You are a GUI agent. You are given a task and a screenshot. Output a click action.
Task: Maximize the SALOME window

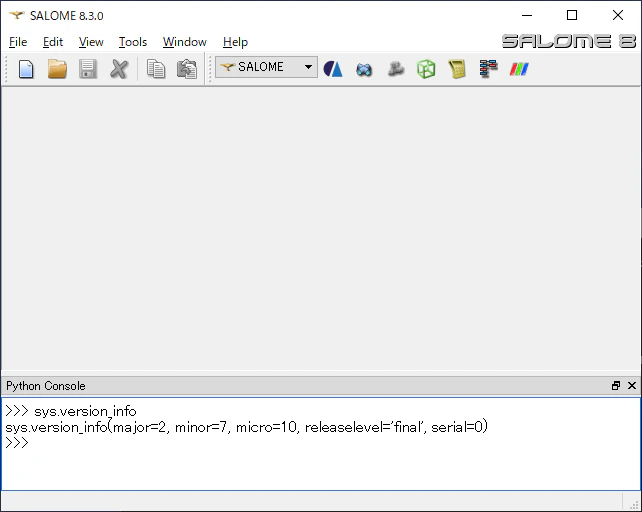coord(572,15)
